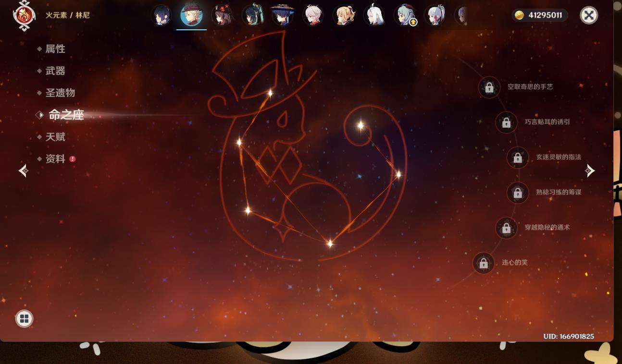Switch to the long white-haired character avatar
Screen dimensions: 622x364
tap(374, 15)
